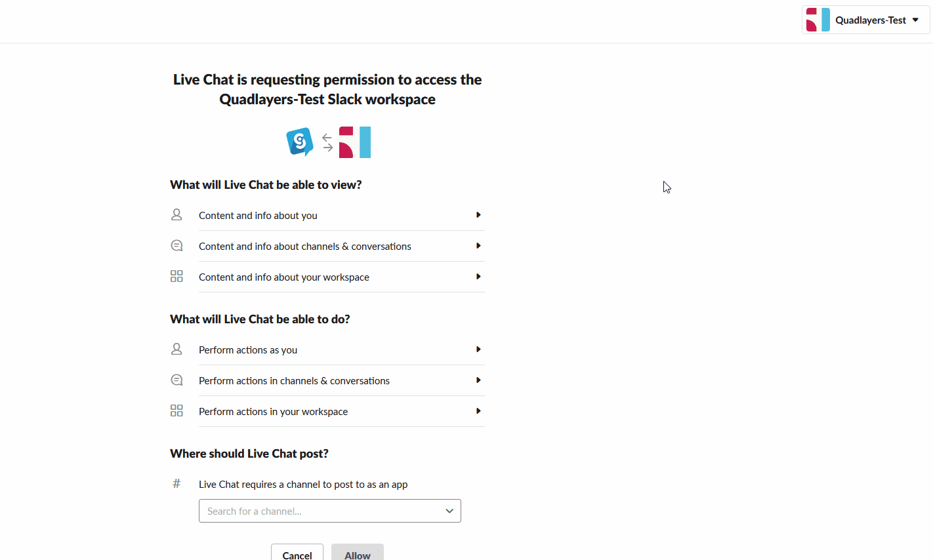Expand Content and info about your workspace
Image resolution: width=933 pixels, height=560 pixels.
(x=341, y=277)
